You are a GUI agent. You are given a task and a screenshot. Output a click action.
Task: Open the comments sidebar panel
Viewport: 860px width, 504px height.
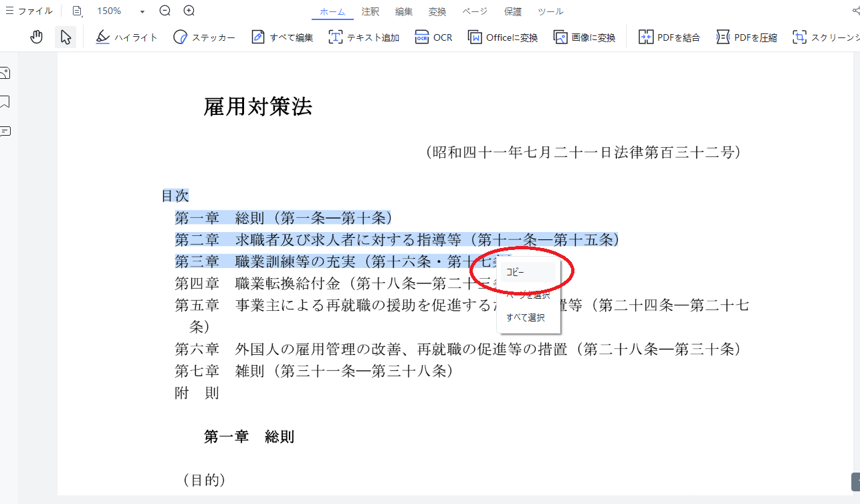[5, 131]
